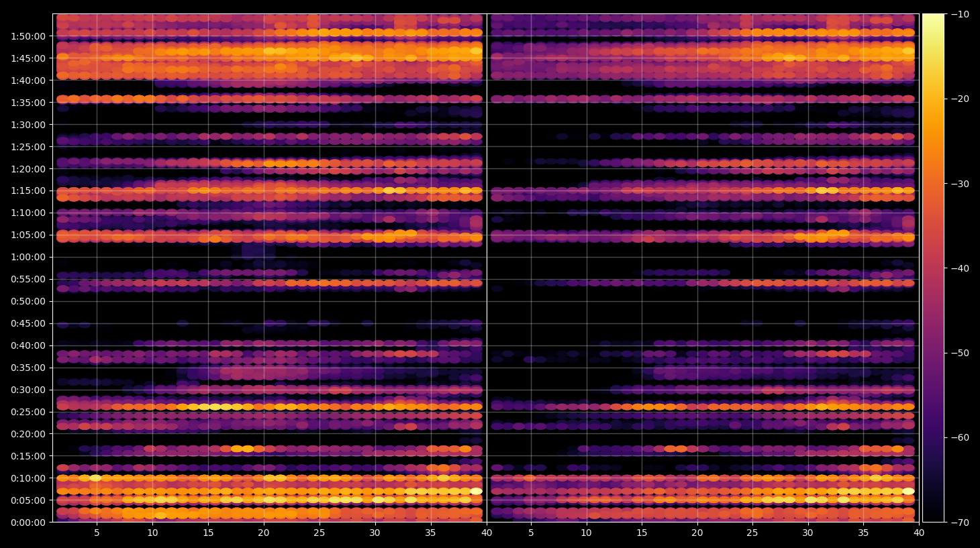Click the −10 colorbar tick label
980x548 pixels.
[x=960, y=14]
